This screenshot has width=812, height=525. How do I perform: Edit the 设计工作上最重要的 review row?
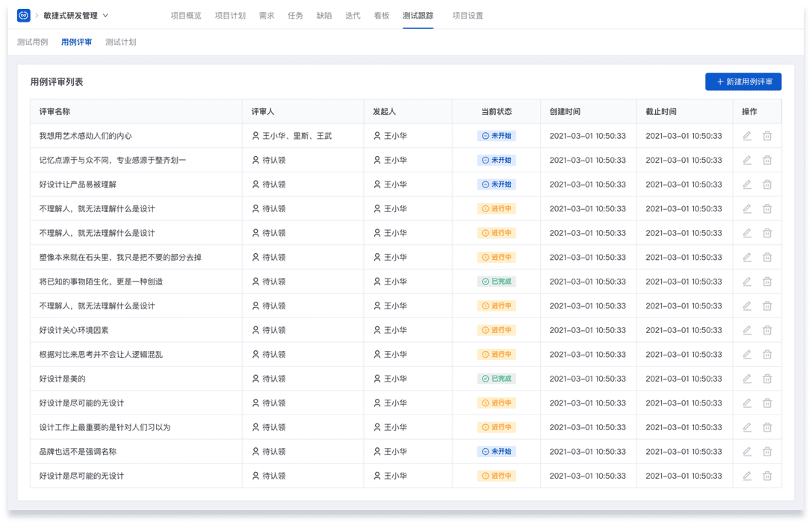pyautogui.click(x=747, y=427)
